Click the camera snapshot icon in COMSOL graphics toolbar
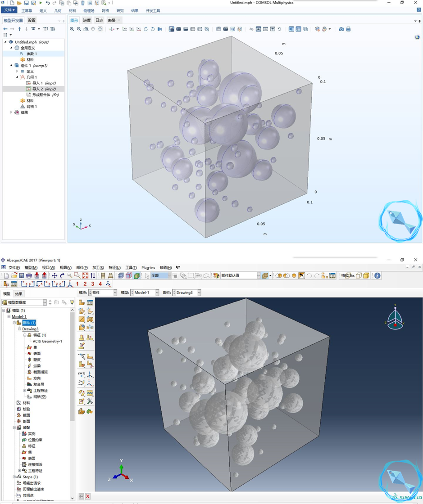This screenshot has height=504, width=423. pyautogui.click(x=341, y=29)
